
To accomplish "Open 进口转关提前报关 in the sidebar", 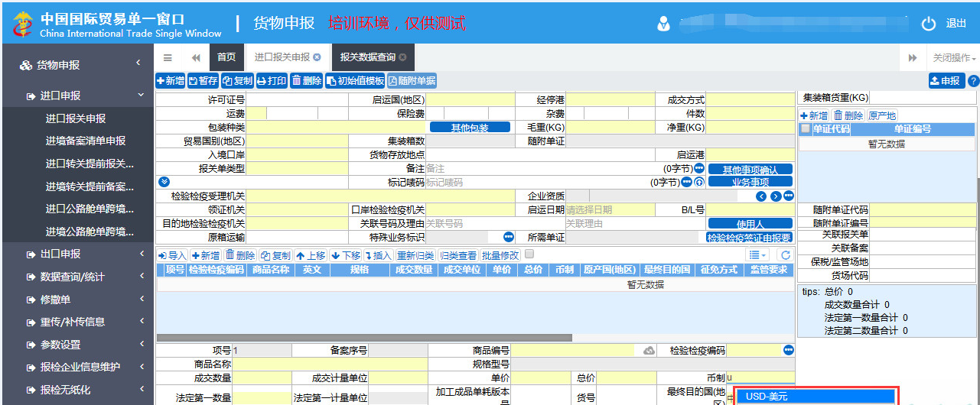I will 90,164.
